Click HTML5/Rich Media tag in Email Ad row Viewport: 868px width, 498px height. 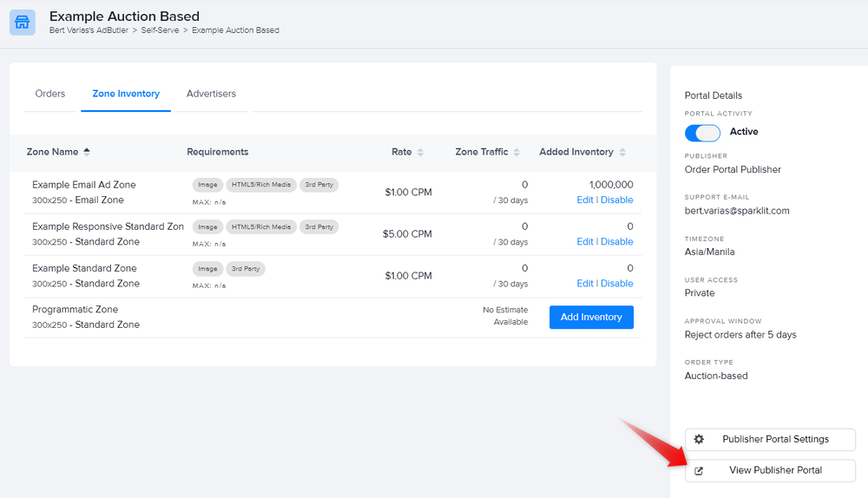[261, 185]
